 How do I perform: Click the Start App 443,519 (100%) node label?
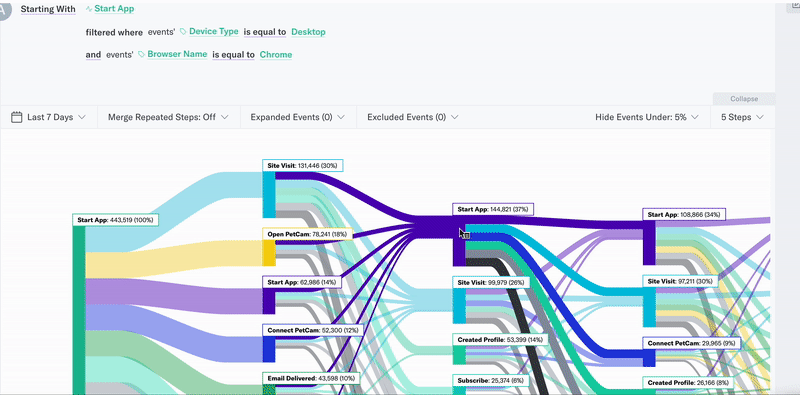coord(116,220)
